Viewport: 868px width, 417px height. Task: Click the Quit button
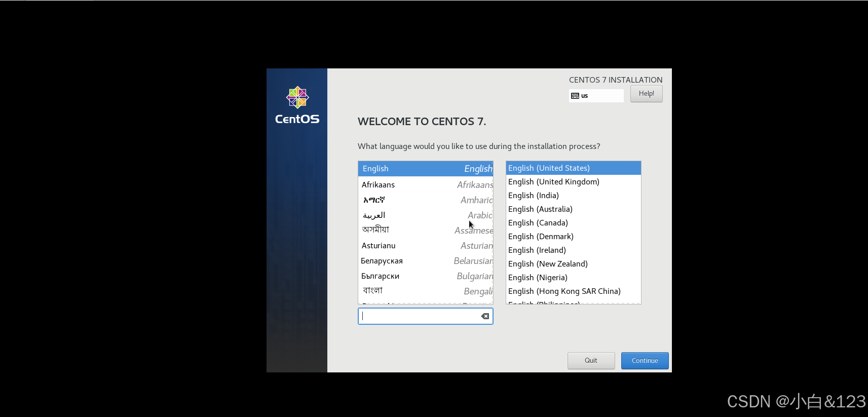click(x=591, y=361)
